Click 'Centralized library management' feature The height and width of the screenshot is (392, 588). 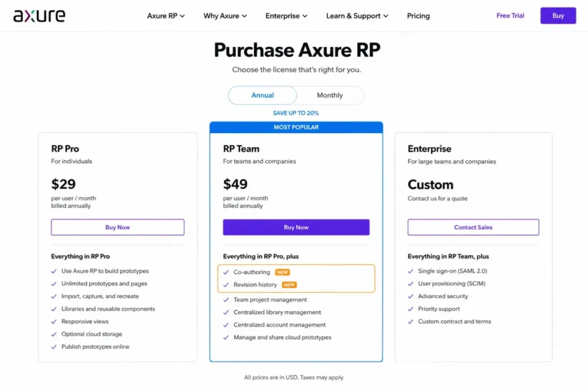pyautogui.click(x=277, y=312)
